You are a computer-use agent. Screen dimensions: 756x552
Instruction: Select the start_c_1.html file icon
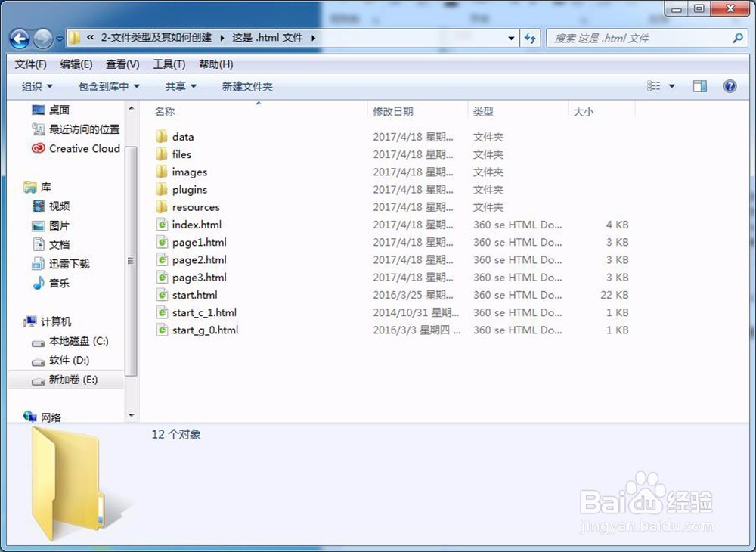[163, 312]
